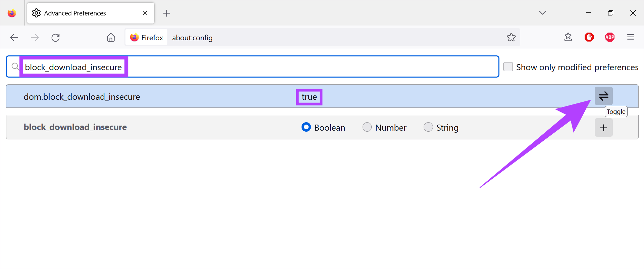Go back to the previous page
This screenshot has width=644, height=269.
point(14,38)
